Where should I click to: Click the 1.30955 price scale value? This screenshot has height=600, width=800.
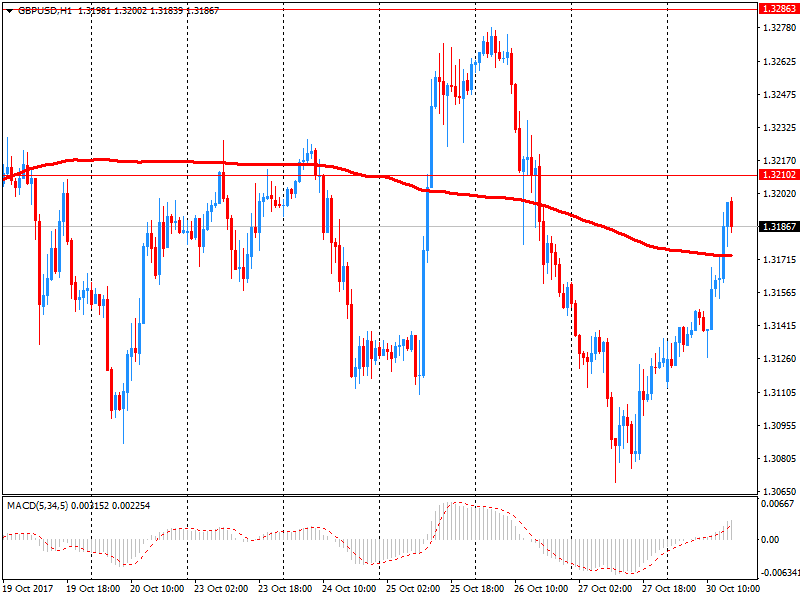[x=779, y=426]
